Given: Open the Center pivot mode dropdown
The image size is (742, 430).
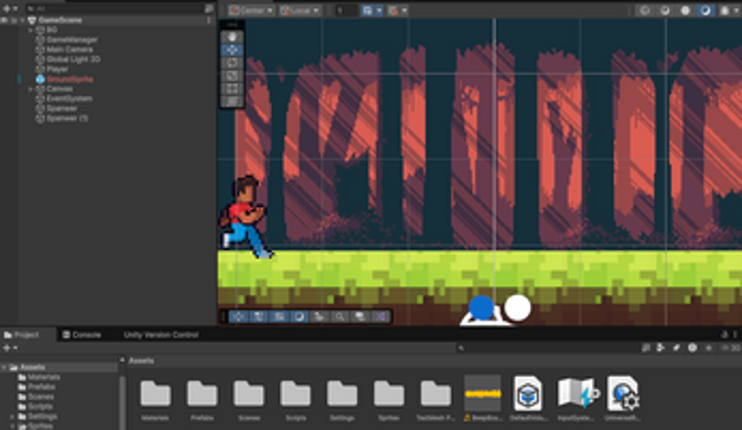Looking at the screenshot, I should pos(251,10).
